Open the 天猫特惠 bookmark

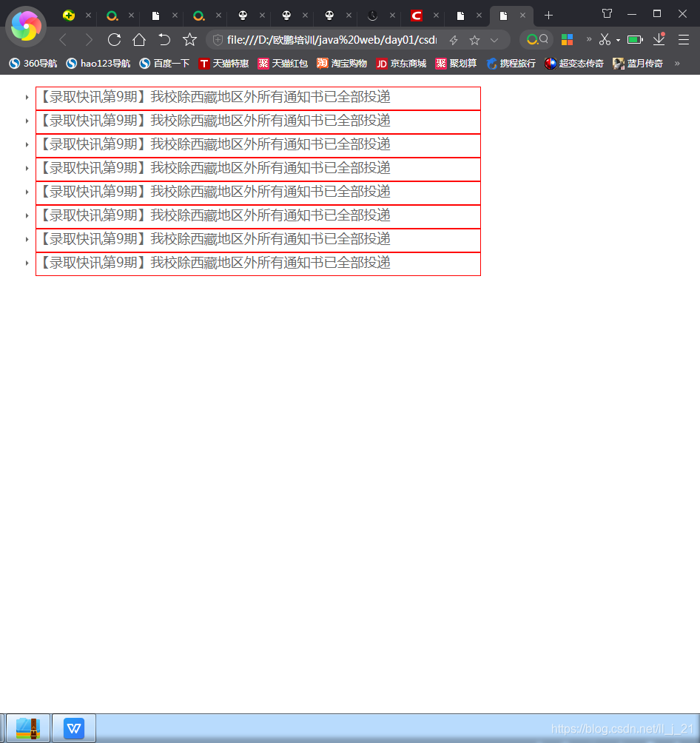(223, 64)
